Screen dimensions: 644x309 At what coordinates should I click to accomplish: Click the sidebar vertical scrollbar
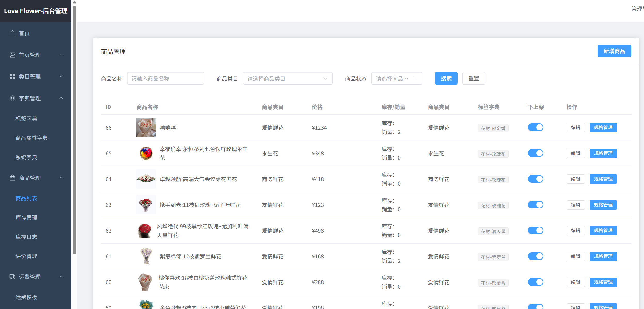click(x=74, y=129)
